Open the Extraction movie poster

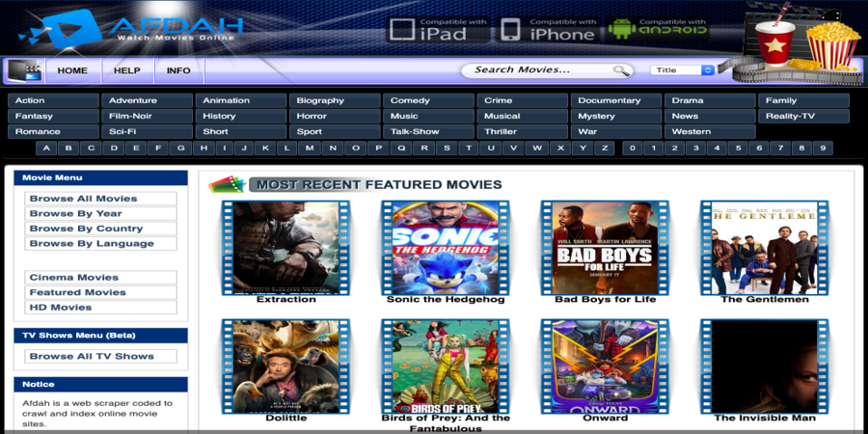click(x=285, y=248)
